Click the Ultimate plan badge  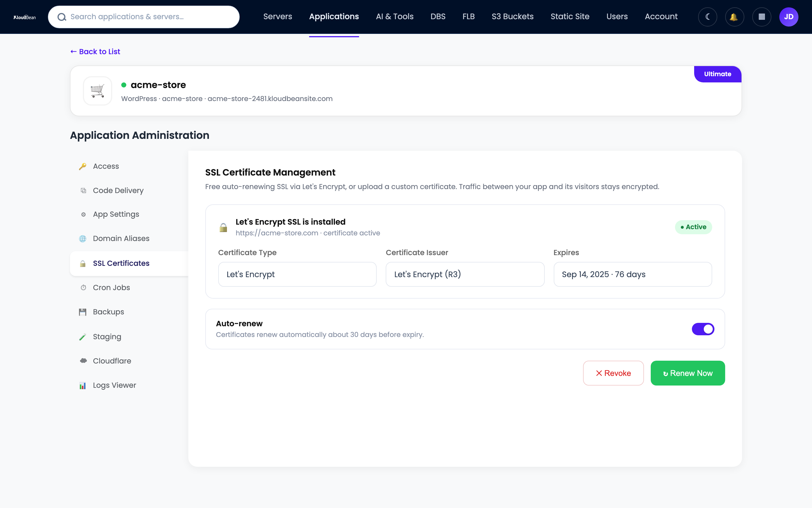717,74
